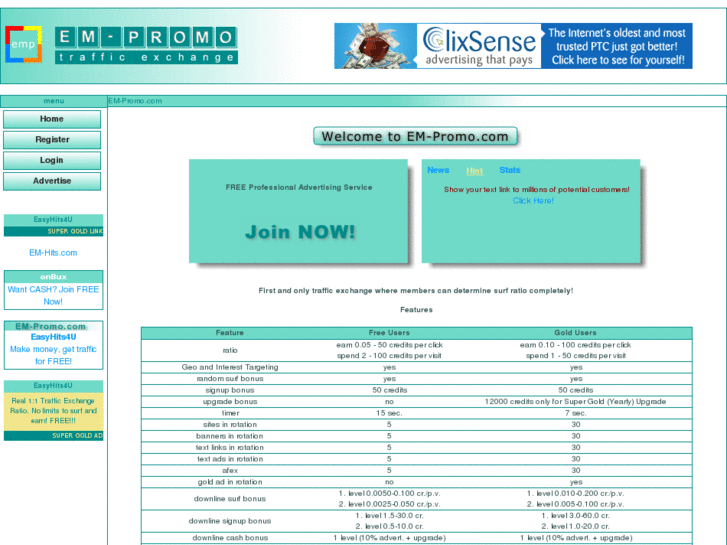Open the Advertise menu button

click(52, 181)
